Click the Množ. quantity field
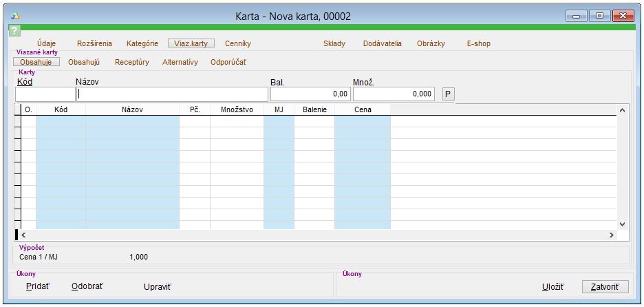This screenshot has height=307, width=644. point(394,94)
